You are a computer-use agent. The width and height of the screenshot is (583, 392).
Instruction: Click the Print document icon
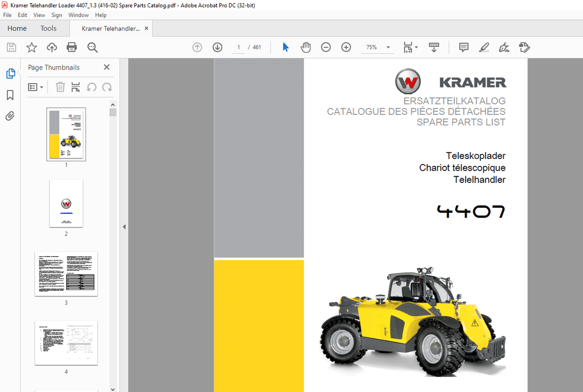71,47
